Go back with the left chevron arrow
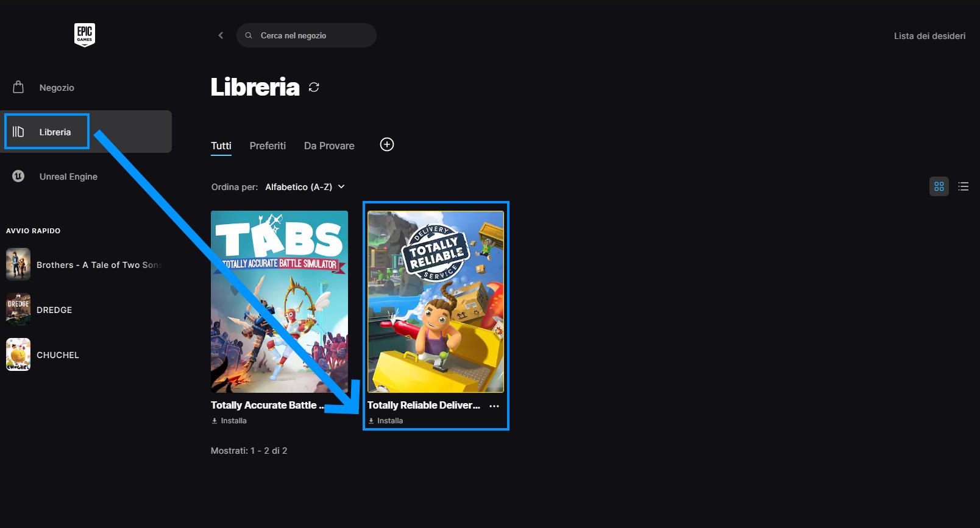The image size is (980, 528). coord(221,35)
